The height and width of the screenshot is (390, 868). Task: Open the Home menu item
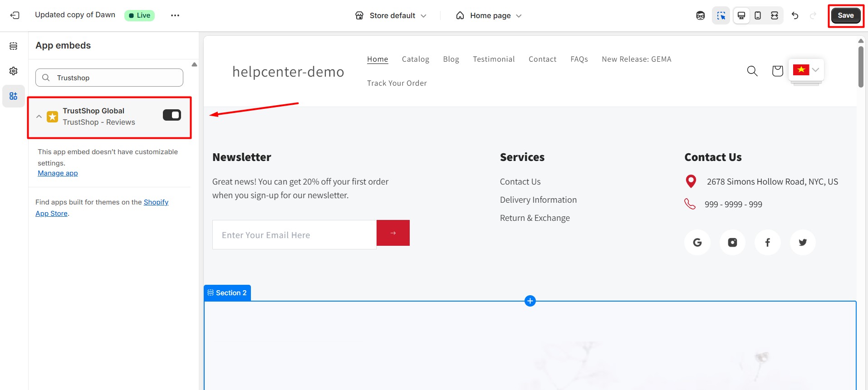pyautogui.click(x=378, y=59)
